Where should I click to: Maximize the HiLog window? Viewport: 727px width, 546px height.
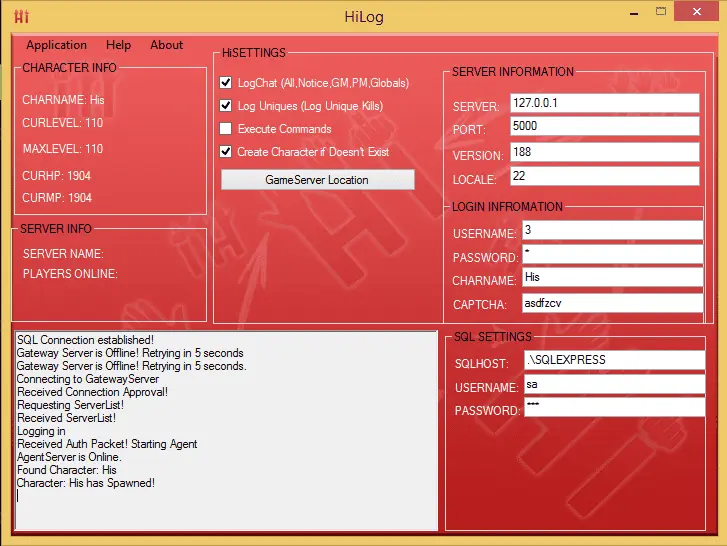point(661,11)
